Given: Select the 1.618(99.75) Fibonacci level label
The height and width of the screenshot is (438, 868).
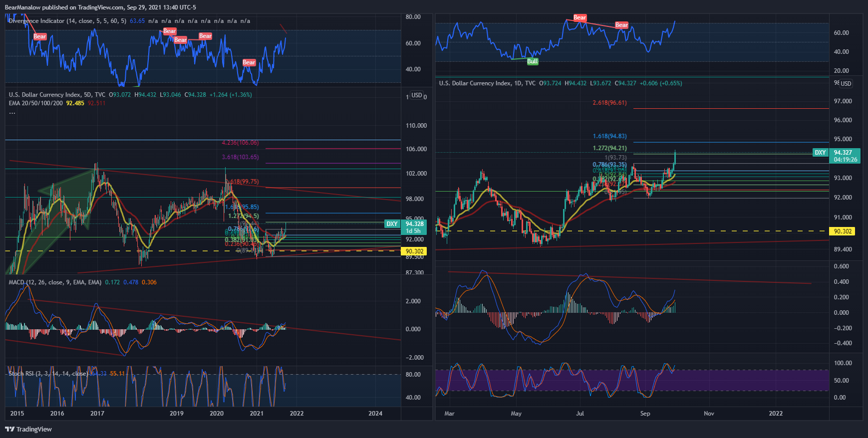Looking at the screenshot, I should pyautogui.click(x=242, y=182).
